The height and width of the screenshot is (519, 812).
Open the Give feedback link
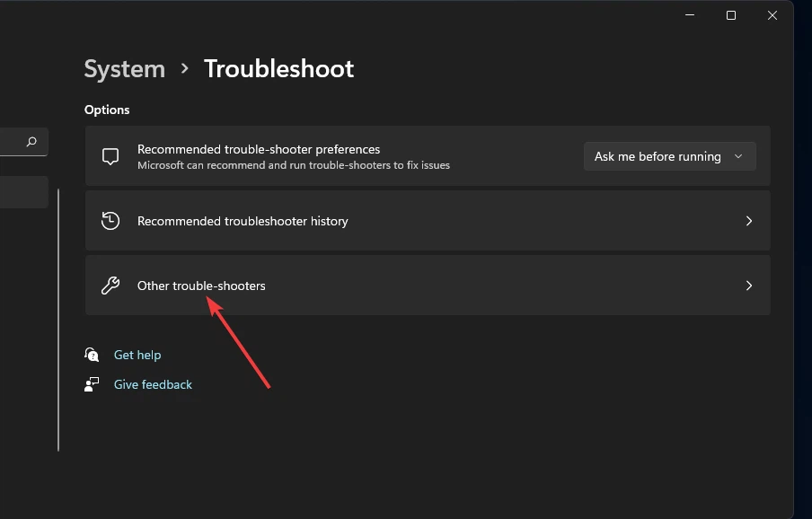(153, 384)
